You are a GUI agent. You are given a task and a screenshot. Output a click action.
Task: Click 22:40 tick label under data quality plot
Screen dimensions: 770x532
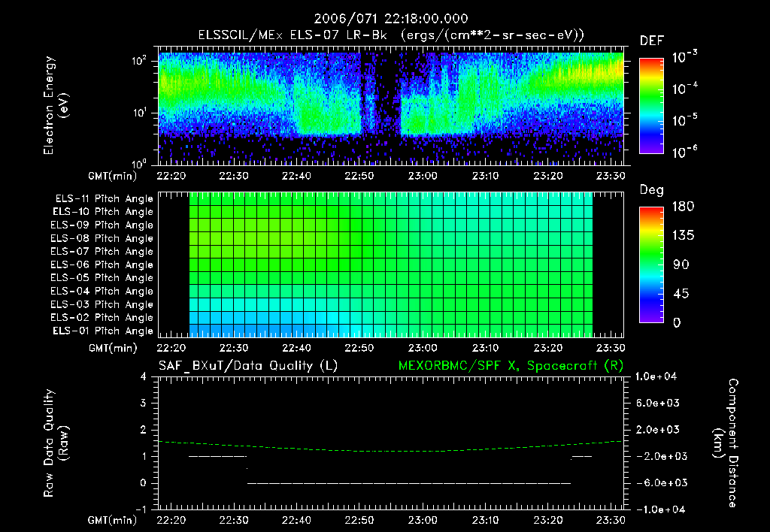pos(296,520)
